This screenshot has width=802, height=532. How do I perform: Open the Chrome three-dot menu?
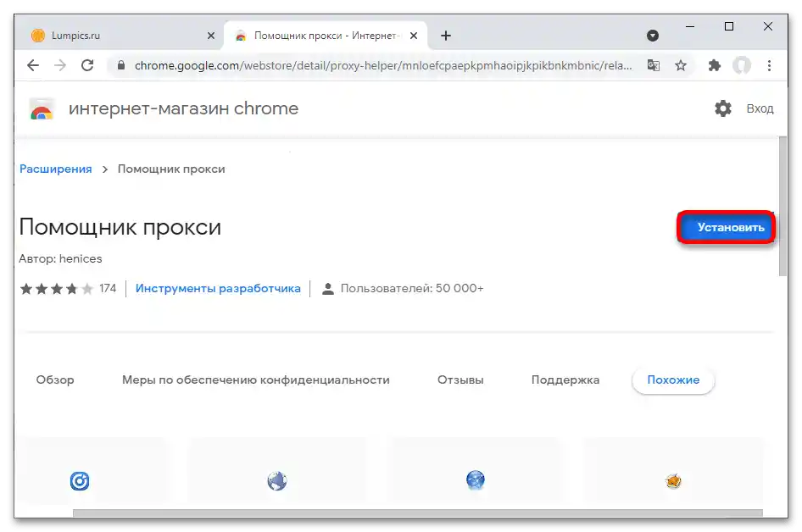[769, 65]
